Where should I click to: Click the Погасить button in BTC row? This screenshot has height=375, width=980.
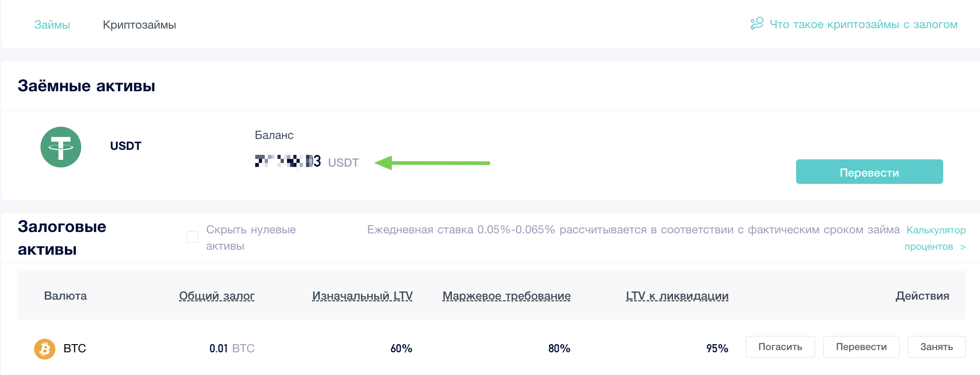point(780,347)
